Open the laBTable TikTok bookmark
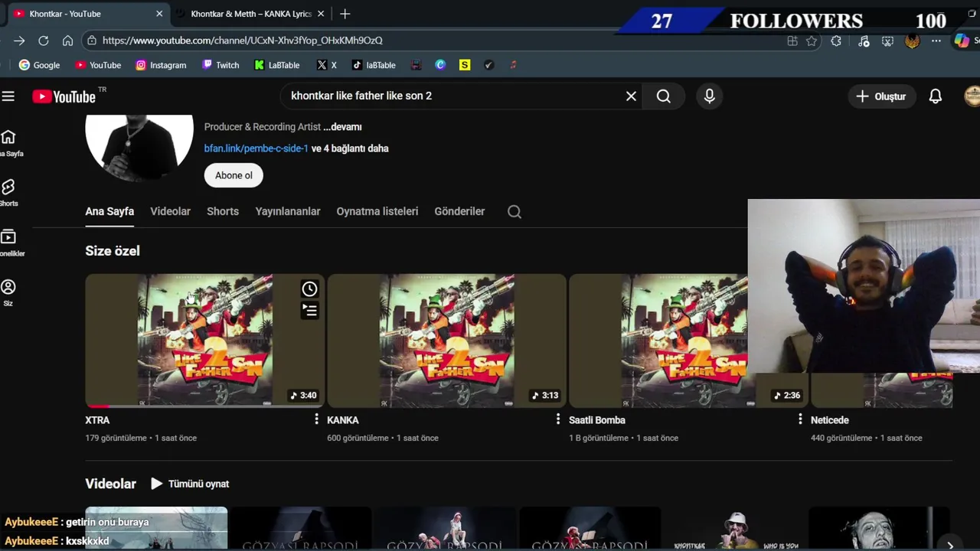 point(374,65)
